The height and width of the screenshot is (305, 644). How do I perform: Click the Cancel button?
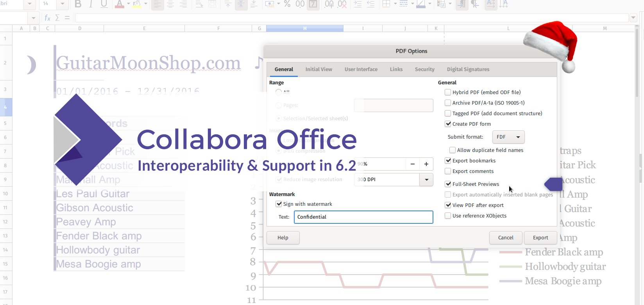click(x=506, y=237)
